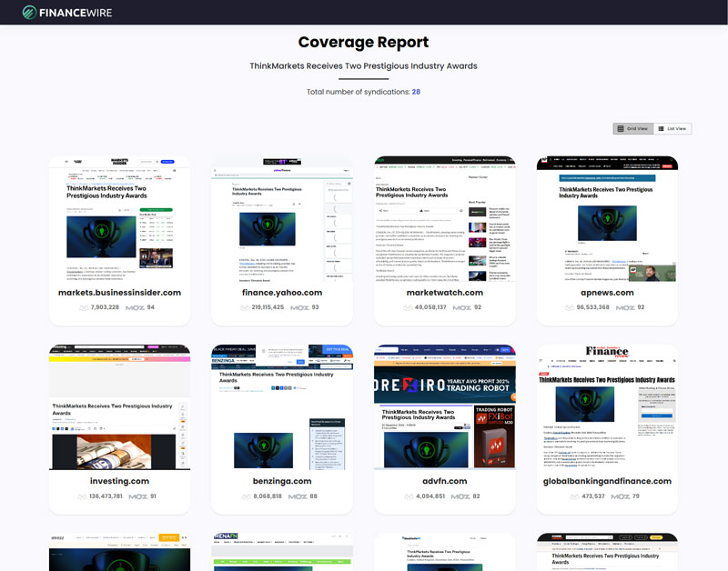
Task: Click the MOZ score 82 for advfn.com
Action: (476, 496)
